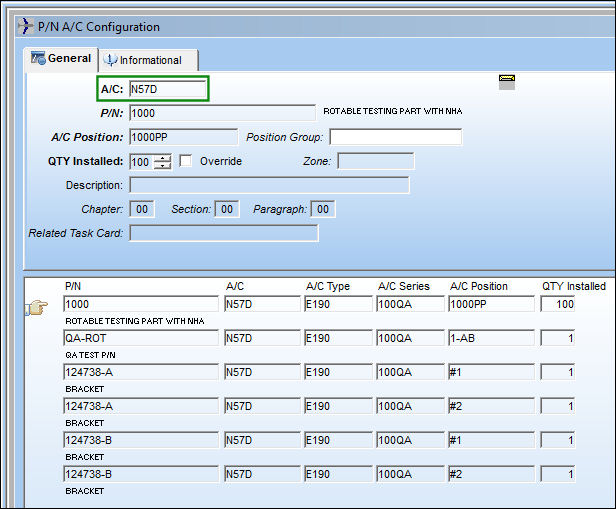Click the A/C Series column header

pos(404,286)
